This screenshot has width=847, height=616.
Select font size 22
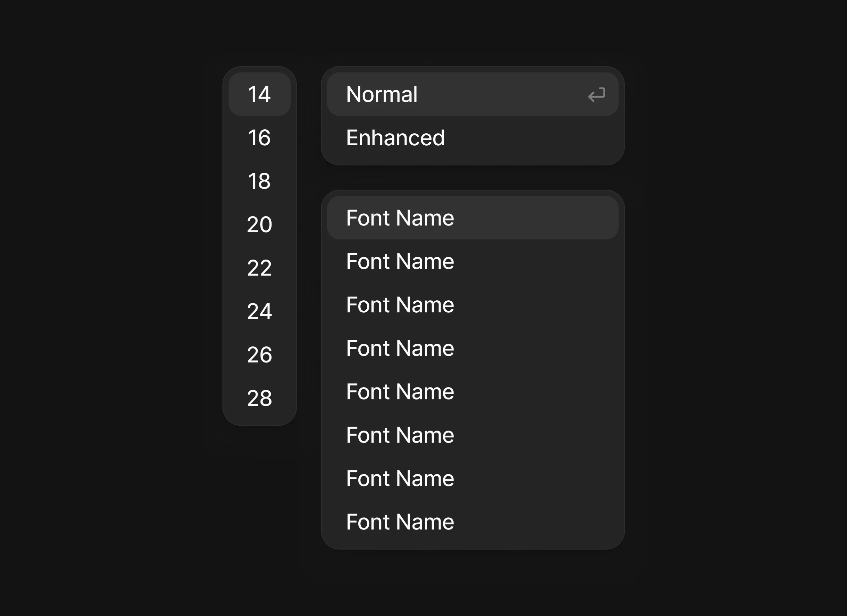(259, 268)
